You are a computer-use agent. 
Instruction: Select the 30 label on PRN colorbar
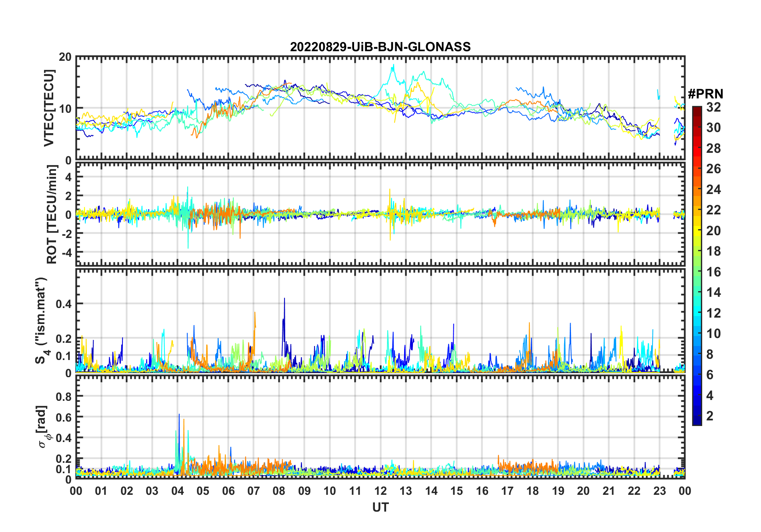coord(713,128)
